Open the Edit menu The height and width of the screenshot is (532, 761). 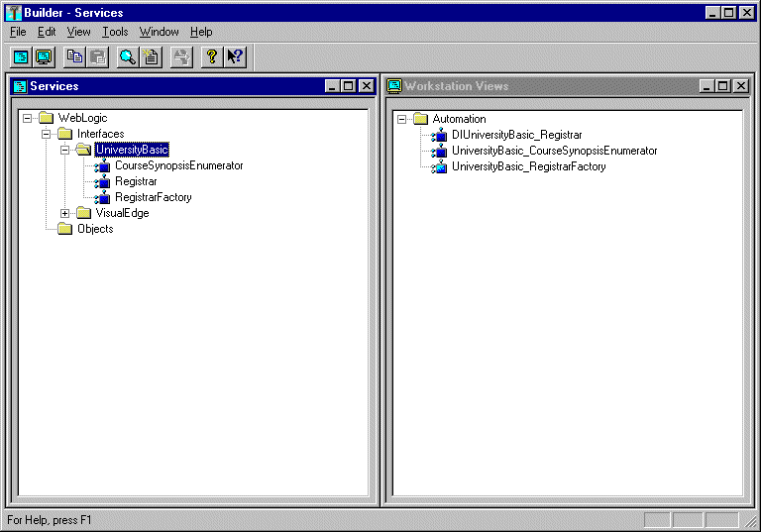(47, 32)
